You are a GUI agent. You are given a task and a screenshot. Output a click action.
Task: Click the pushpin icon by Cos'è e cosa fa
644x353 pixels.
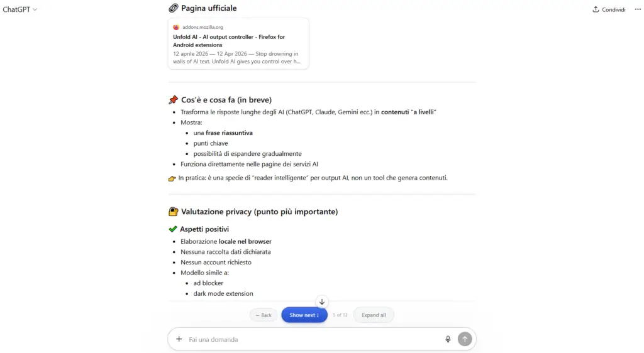point(174,100)
